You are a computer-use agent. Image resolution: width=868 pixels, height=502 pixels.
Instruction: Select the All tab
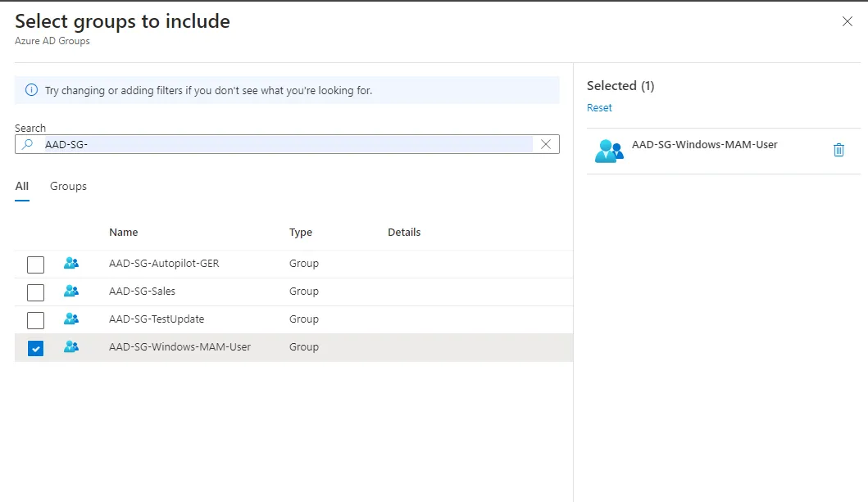(x=22, y=187)
